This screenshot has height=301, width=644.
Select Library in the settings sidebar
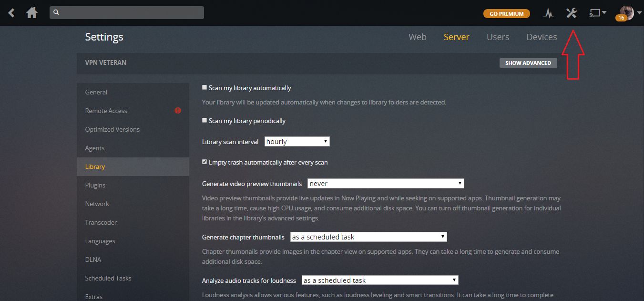pos(133,166)
